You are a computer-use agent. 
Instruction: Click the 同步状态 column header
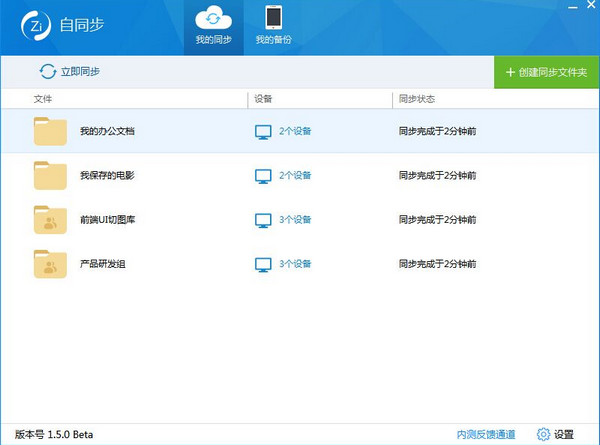click(416, 100)
